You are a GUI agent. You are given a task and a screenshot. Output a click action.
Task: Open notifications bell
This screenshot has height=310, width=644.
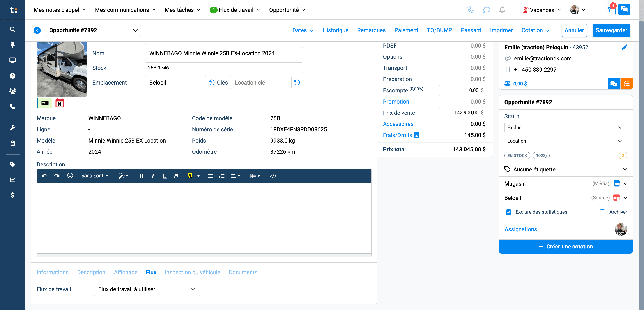point(502,10)
